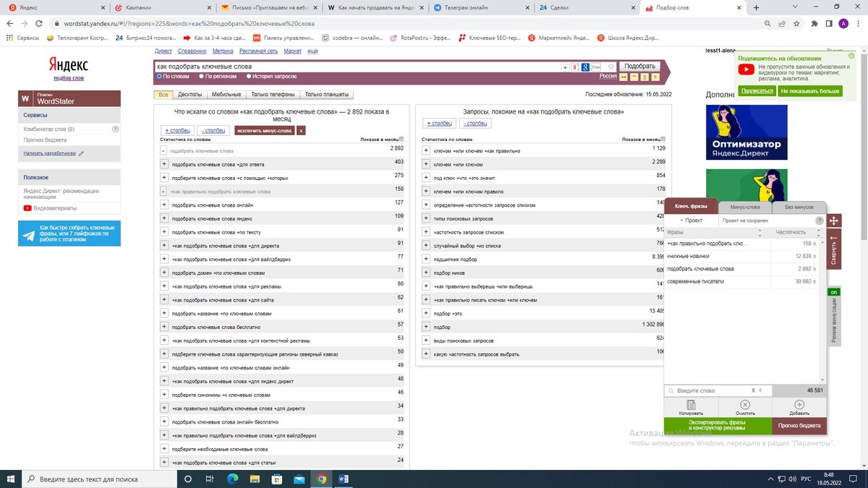
Task: Clear the search query with the round x icon
Action: (x=611, y=67)
